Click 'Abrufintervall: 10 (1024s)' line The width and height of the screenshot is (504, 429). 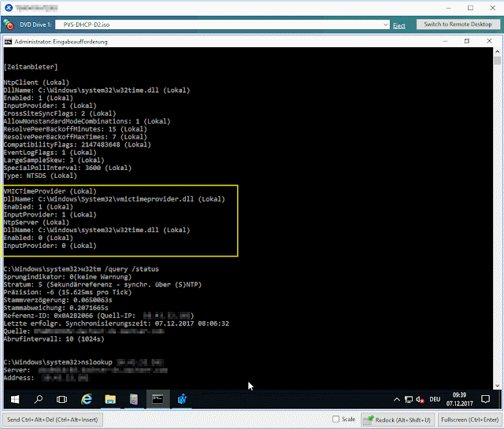(x=54, y=339)
